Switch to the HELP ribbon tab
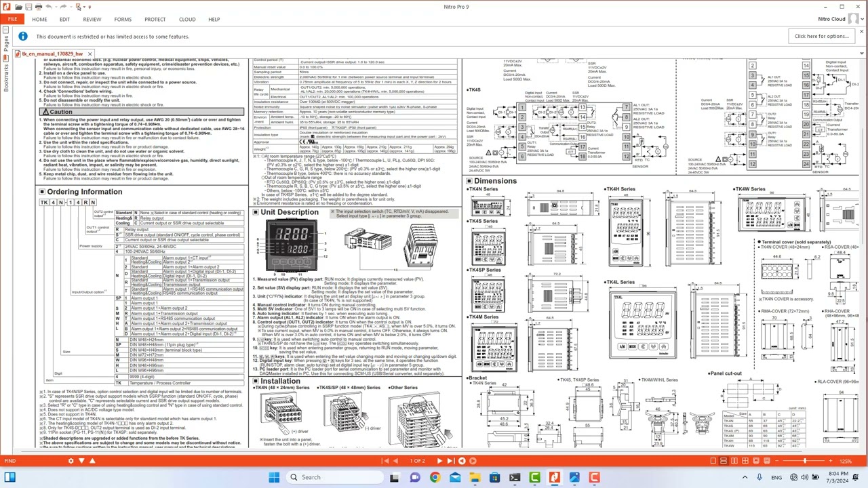Viewport: 868px width, 488px height. (x=214, y=20)
